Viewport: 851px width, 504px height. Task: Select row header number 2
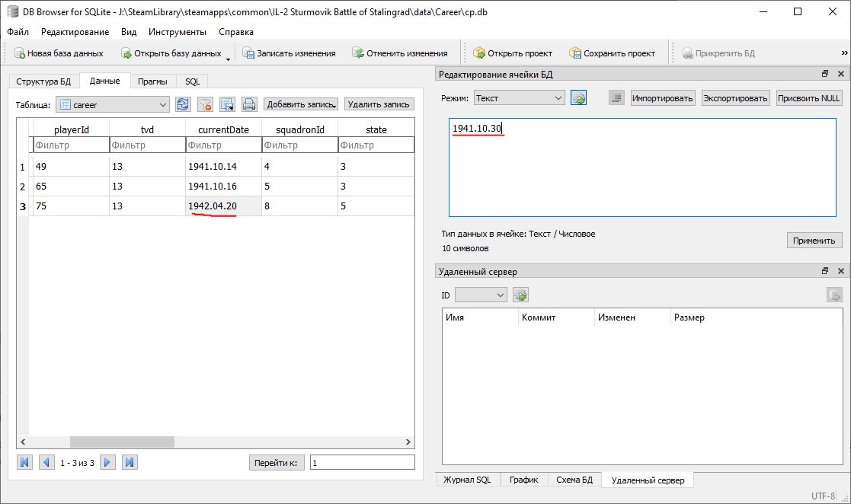pos(22,187)
